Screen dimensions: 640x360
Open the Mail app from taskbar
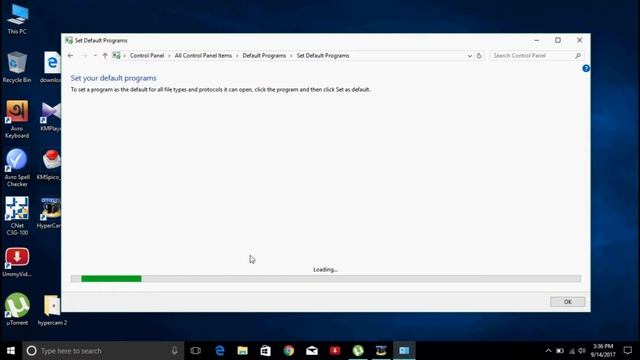pyautogui.click(x=312, y=351)
